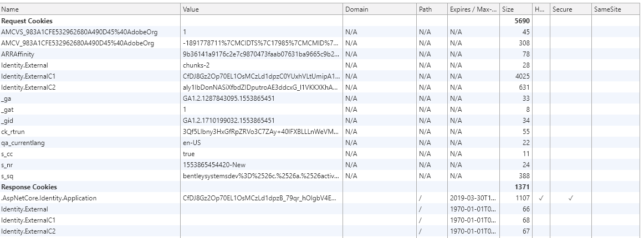Click the size value 308

[x=524, y=43]
